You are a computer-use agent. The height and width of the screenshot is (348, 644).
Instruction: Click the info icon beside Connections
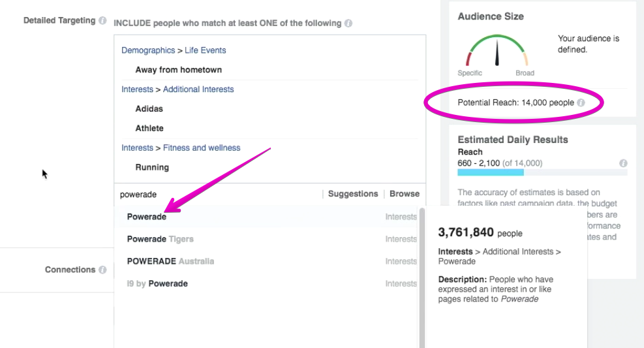click(x=102, y=270)
